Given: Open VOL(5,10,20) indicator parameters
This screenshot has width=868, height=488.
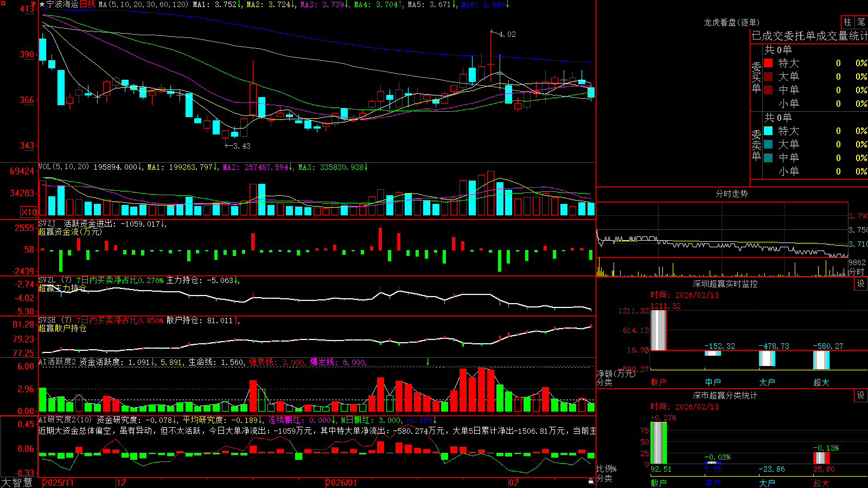Looking at the screenshot, I should tap(63, 167).
